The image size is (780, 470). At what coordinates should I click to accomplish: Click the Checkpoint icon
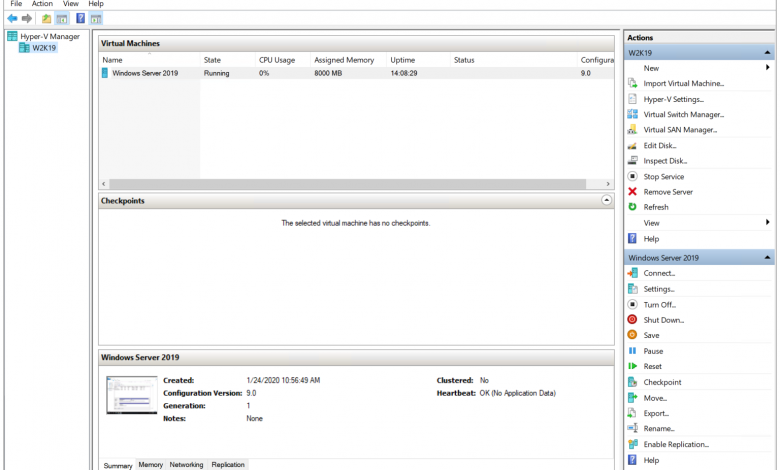[632, 382]
